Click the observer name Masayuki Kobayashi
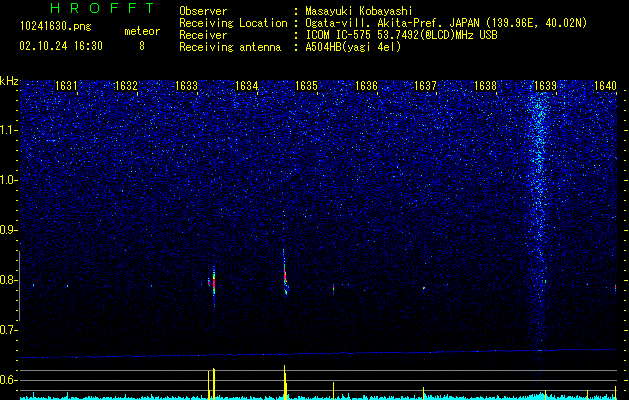The image size is (629, 400). (x=359, y=11)
